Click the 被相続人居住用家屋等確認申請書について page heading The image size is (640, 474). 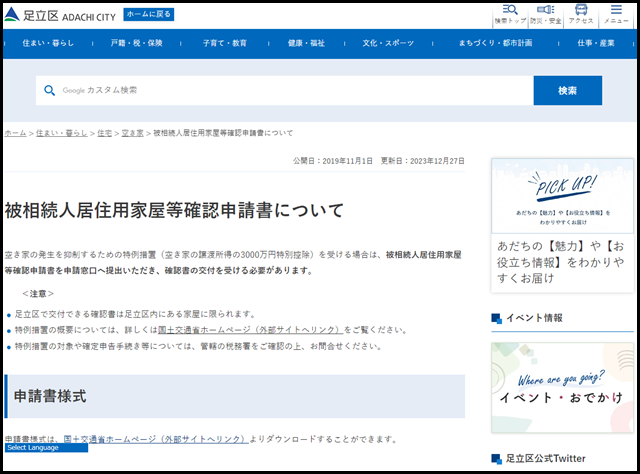174,211
